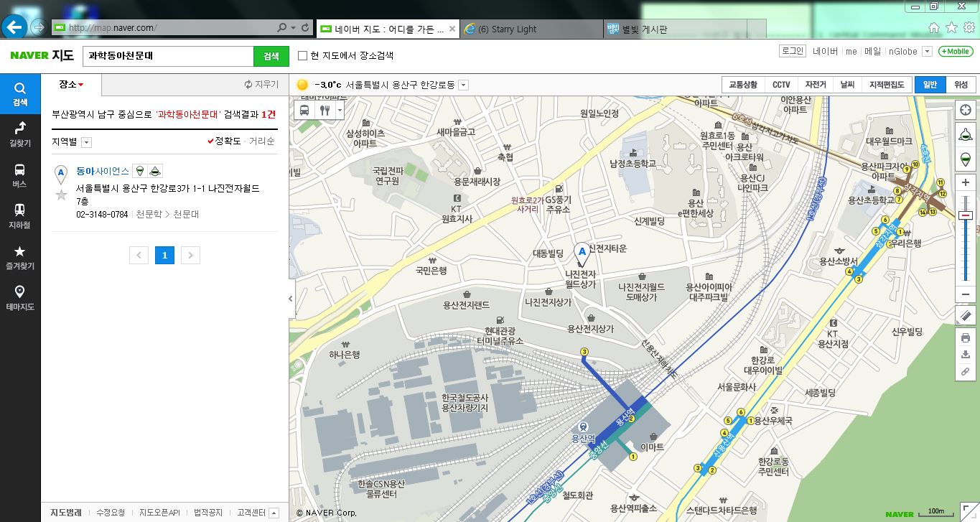Open the 동아사이언스 result link
Screen dimensions: 980x522
coord(103,171)
